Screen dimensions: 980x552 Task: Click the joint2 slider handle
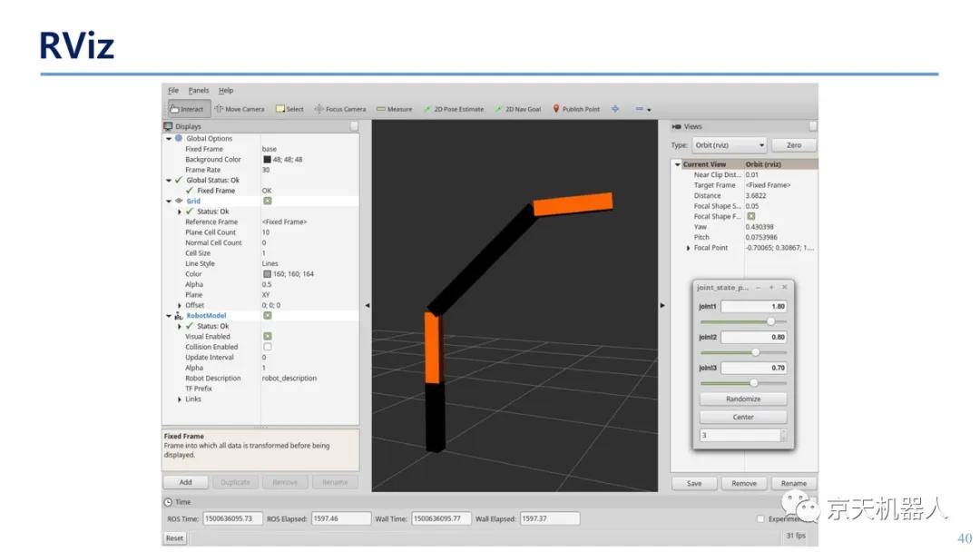tap(756, 352)
